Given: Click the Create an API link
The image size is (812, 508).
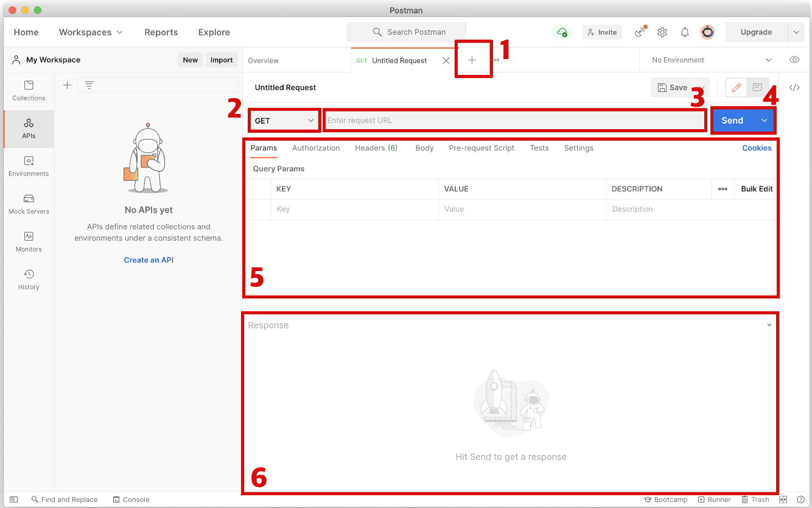Looking at the screenshot, I should [x=149, y=260].
